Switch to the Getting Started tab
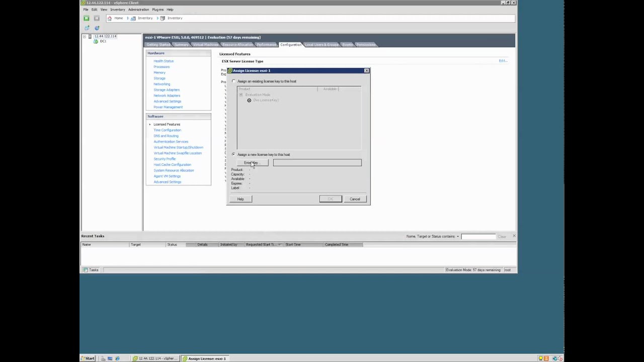The image size is (644, 362). point(158,45)
